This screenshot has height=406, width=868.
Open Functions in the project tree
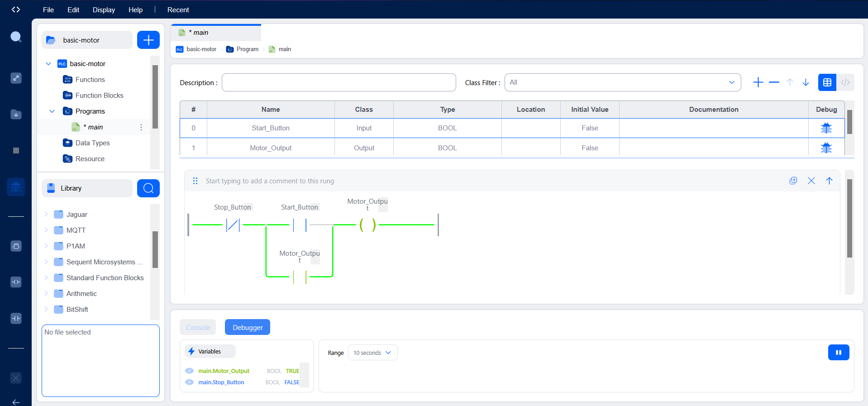pos(90,80)
